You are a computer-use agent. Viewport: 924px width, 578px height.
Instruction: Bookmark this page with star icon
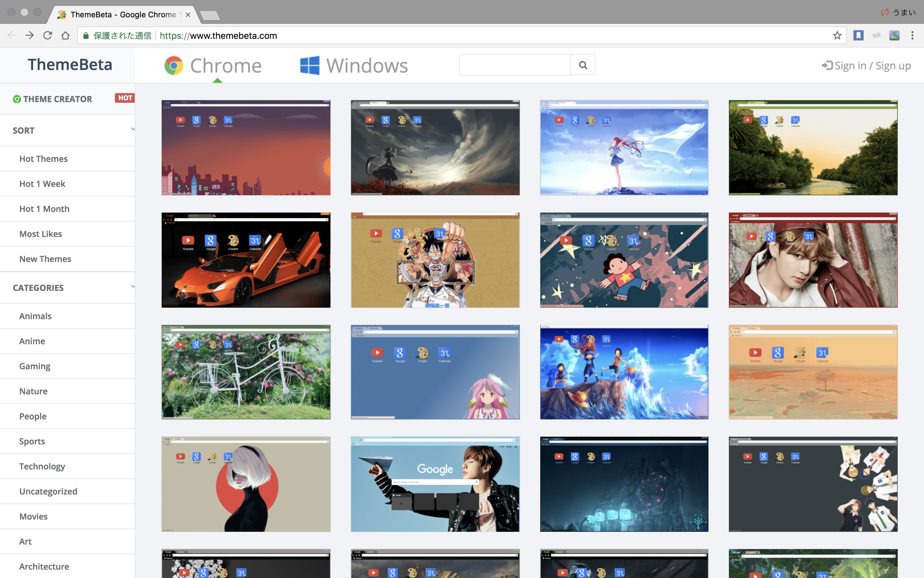(837, 36)
